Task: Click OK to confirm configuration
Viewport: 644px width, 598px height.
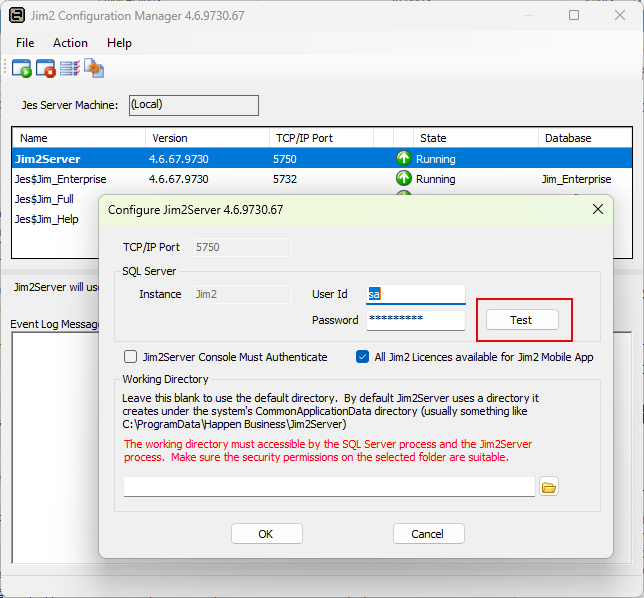Action: click(x=266, y=534)
